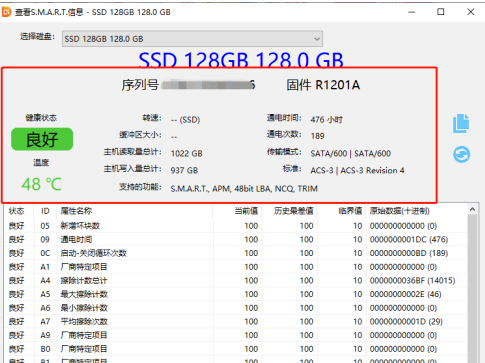Click the copy S.M.A.R.T. info icon

(461, 123)
